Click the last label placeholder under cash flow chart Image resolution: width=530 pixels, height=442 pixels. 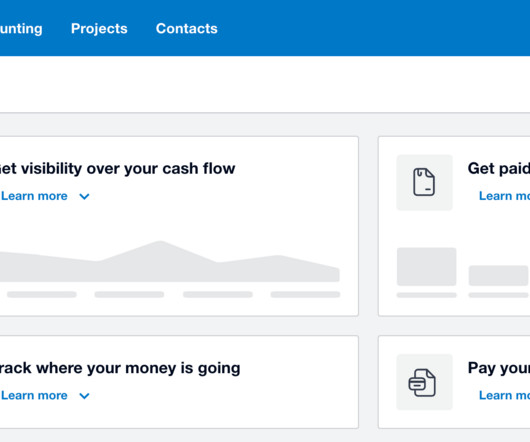point(305,295)
